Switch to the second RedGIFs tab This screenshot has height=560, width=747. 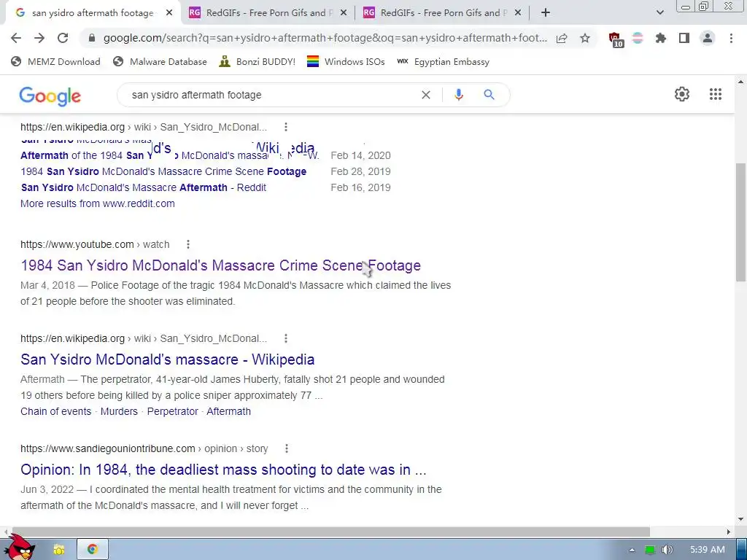click(x=440, y=13)
